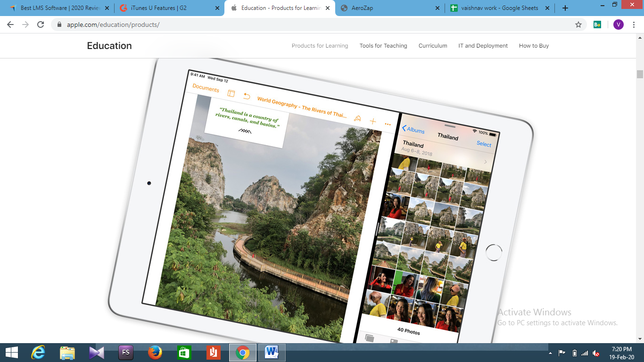Open the red Office icon on the taskbar

[x=213, y=352]
